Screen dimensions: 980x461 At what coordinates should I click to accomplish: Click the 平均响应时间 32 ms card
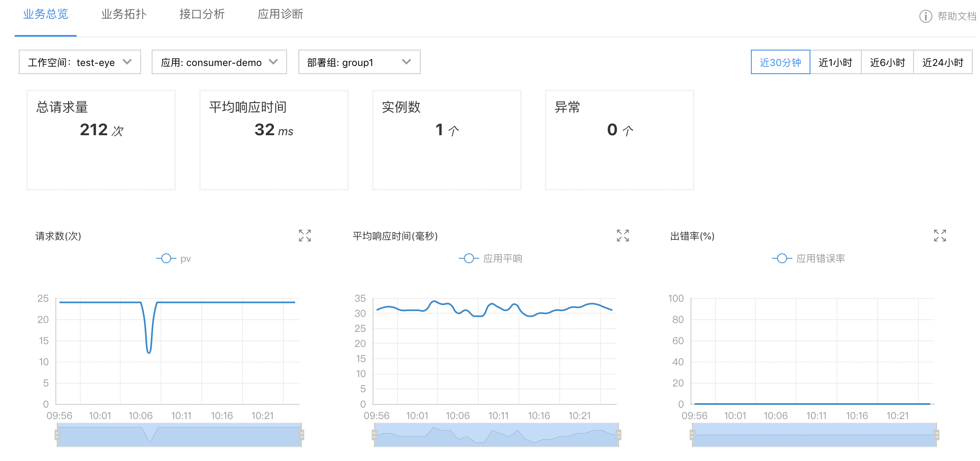pos(274,140)
